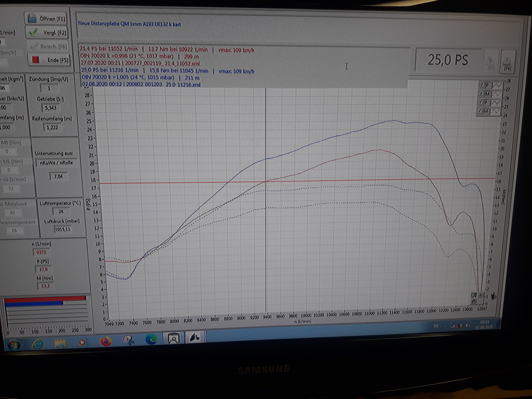Flip the toggle switch beside the graph
Viewport: 532px width, 399px height.
tap(493, 296)
